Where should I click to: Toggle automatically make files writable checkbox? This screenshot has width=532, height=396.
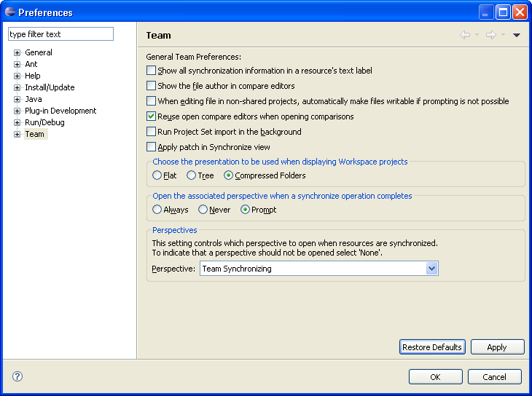(151, 100)
